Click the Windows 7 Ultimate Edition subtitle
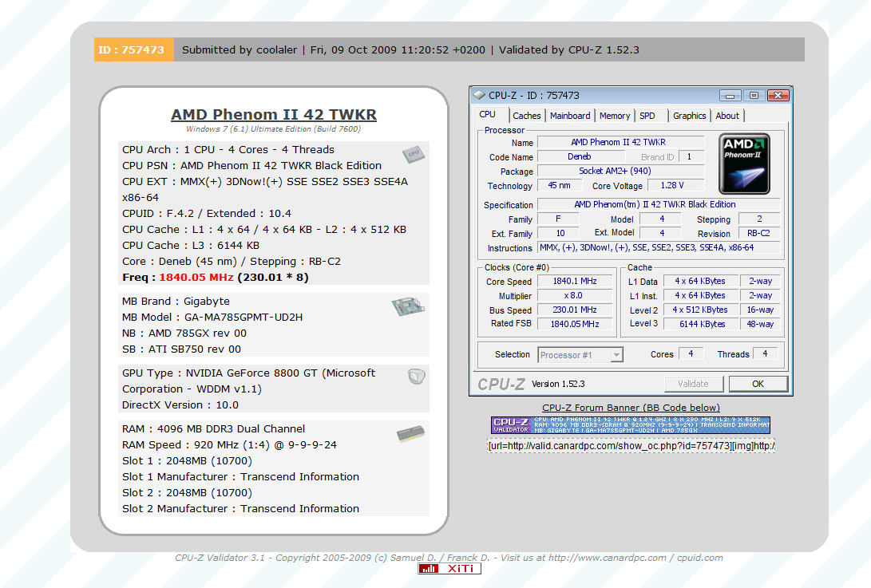Screen dimensions: 871x588 tap(273, 128)
